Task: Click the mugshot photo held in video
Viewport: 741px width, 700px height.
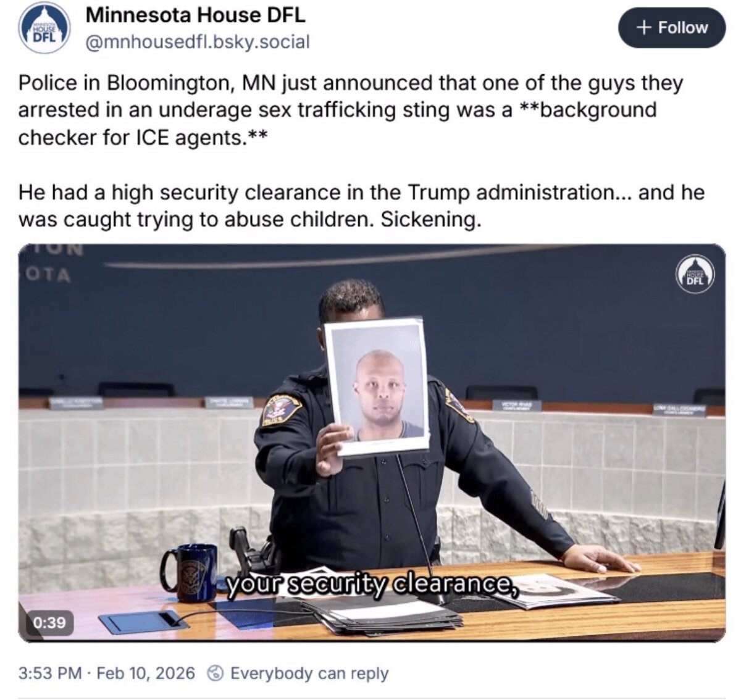Action: coord(377,387)
